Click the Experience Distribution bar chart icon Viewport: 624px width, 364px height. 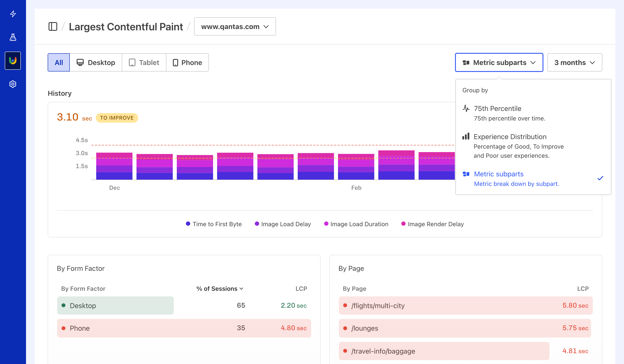[466, 136]
